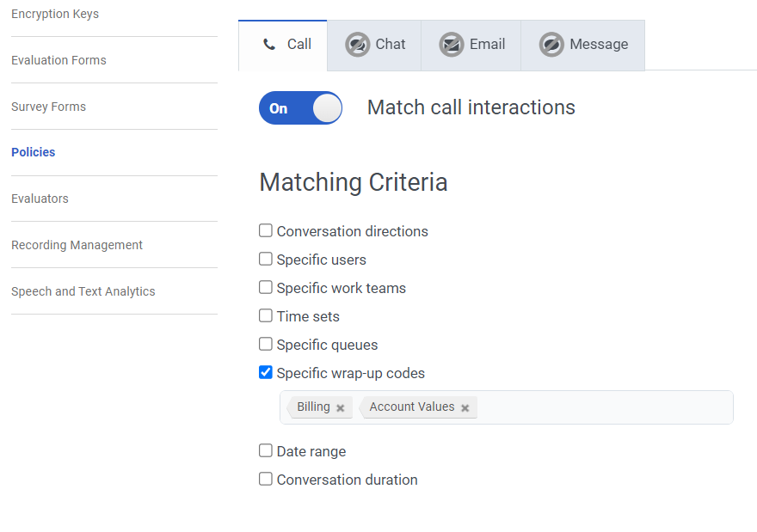This screenshot has height=532, width=757.
Task: Open the Email tab
Action: click(x=472, y=45)
